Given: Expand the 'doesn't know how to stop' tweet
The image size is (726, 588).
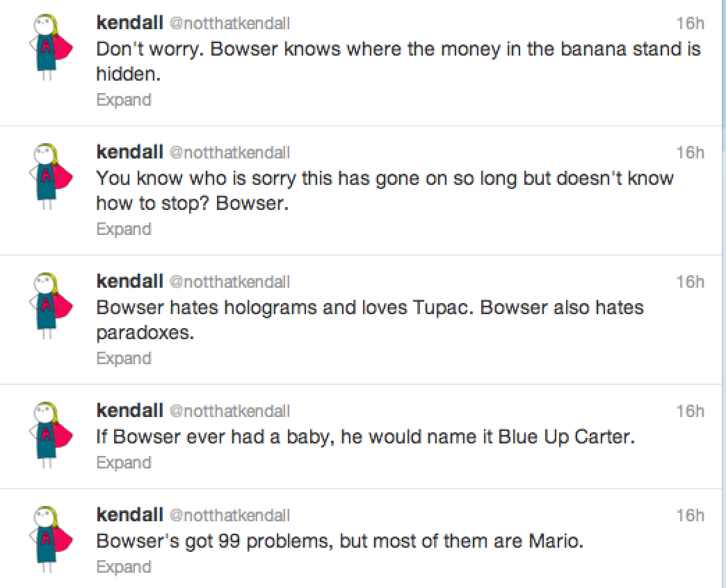Looking at the screenshot, I should (x=124, y=229).
